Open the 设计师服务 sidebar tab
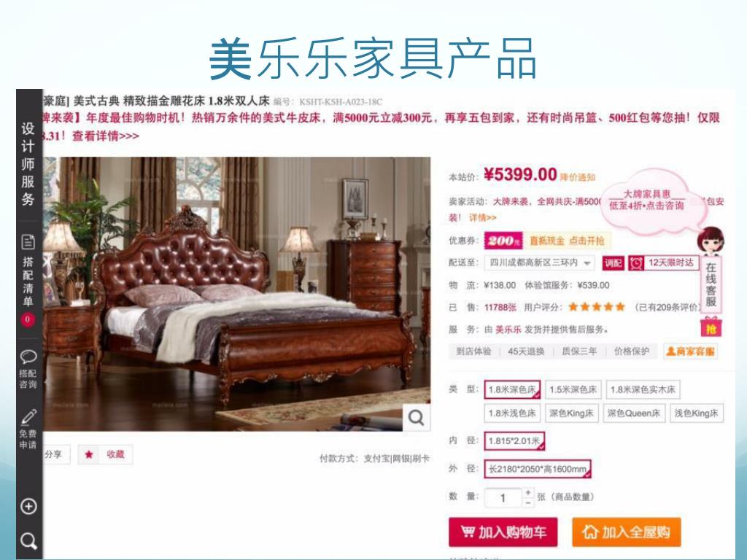747x560 pixels. [28, 163]
